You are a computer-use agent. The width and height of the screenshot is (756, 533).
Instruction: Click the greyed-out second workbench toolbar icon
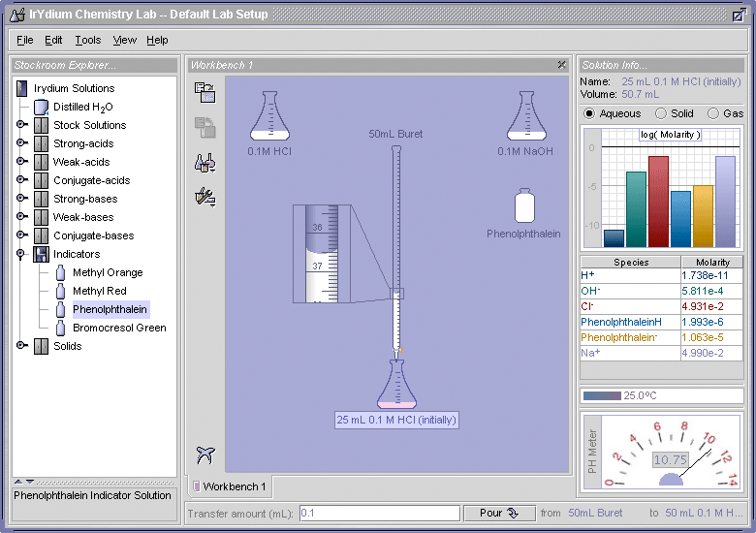(x=205, y=128)
